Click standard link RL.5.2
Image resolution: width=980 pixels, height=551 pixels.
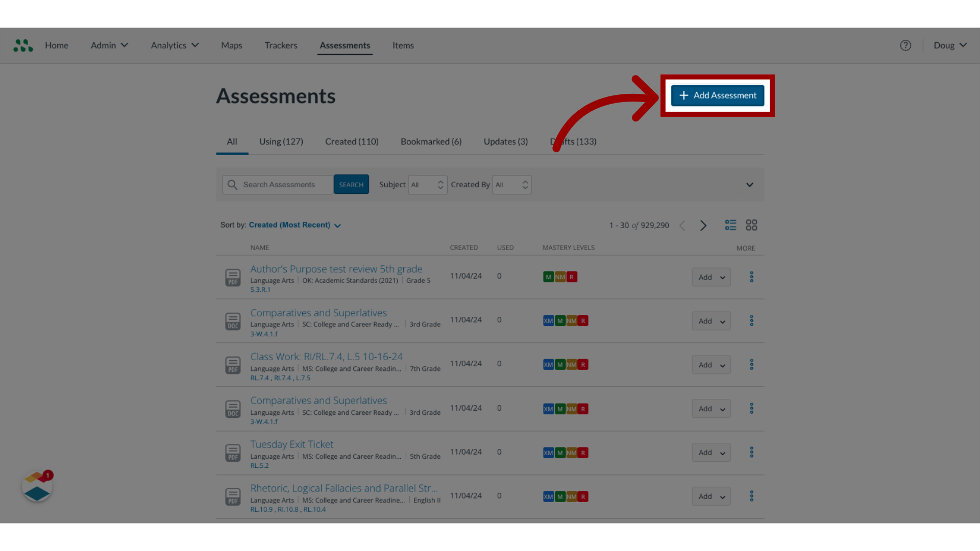tap(259, 466)
